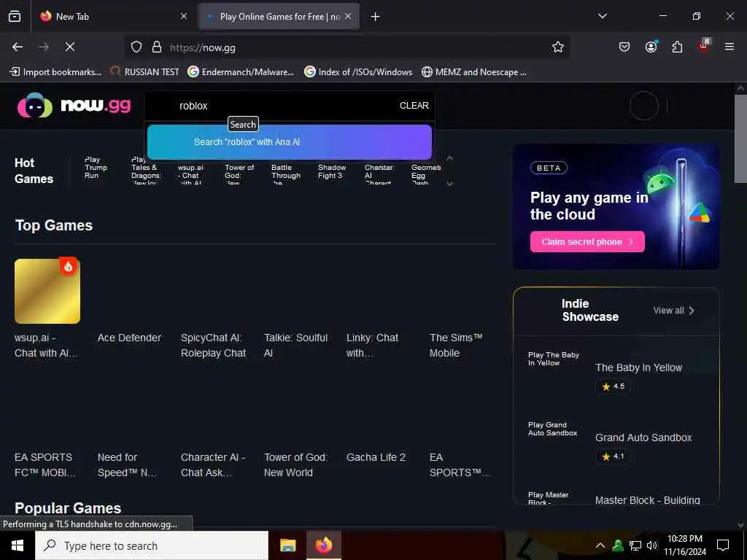Open a new tab with plus
The width and height of the screenshot is (747, 560).
click(x=376, y=17)
